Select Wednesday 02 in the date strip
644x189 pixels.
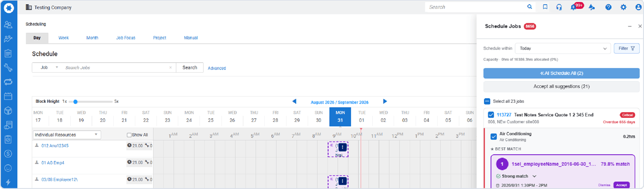[383, 117]
